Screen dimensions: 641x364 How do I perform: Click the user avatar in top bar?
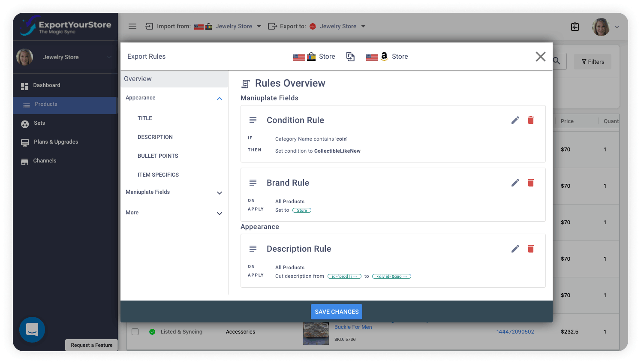tap(601, 27)
